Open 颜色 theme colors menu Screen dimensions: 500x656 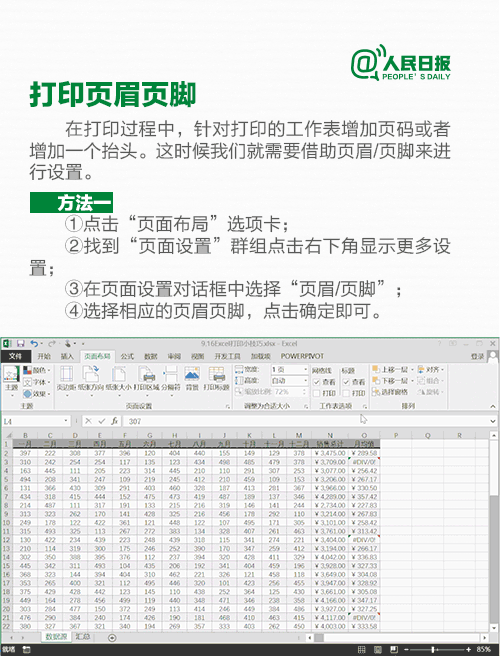click(x=37, y=370)
